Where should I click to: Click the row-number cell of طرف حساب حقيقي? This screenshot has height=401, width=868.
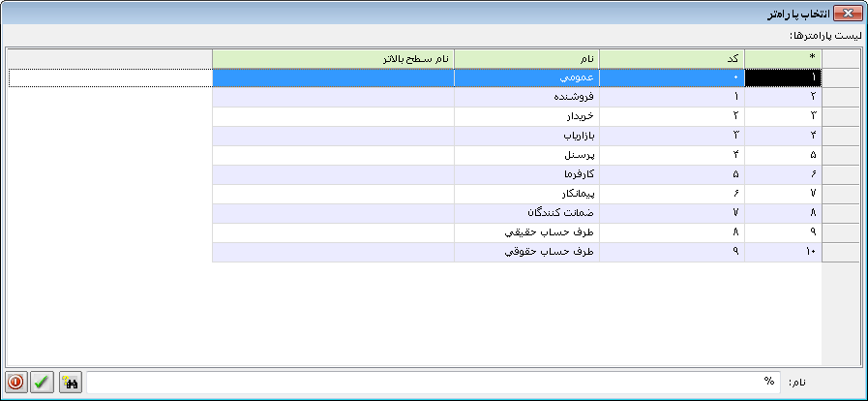(x=783, y=232)
